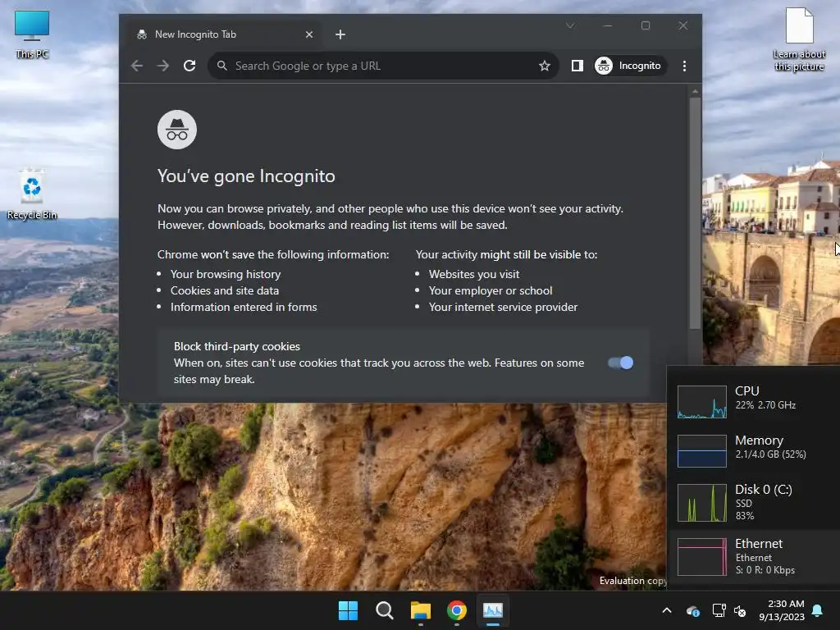Click the "2.1/4.0 GB (52%)" memory value
Image resolution: width=840 pixels, height=630 pixels.
pos(770,454)
